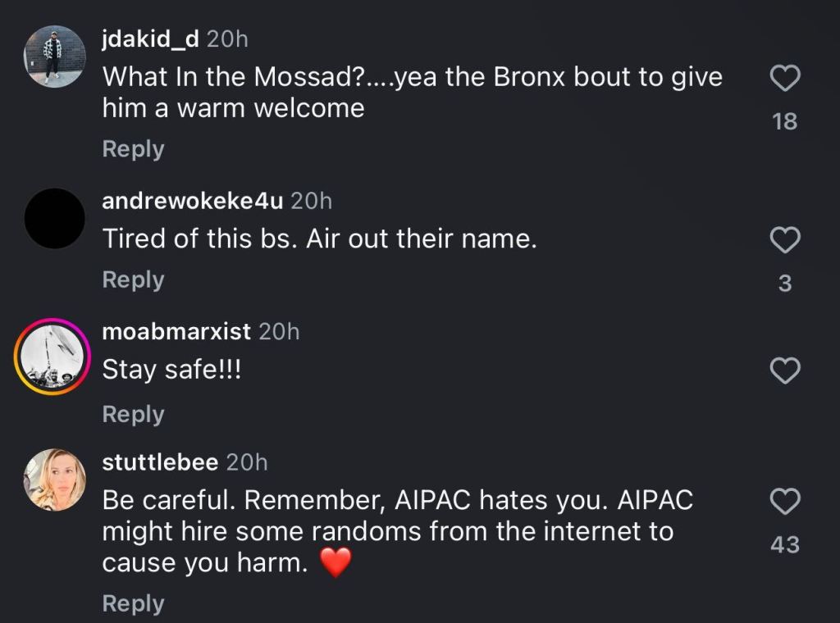The image size is (840, 623).
Task: View the 43 likes on stuttlebee's comment
Action: pos(785,544)
